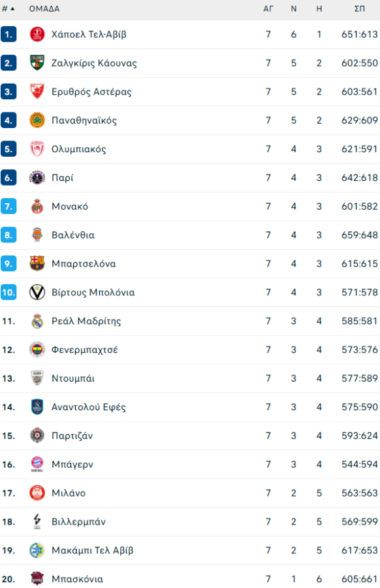This screenshot has height=588, width=380.
Task: Select the Ολυμπιακός club logo
Action: click(36, 149)
